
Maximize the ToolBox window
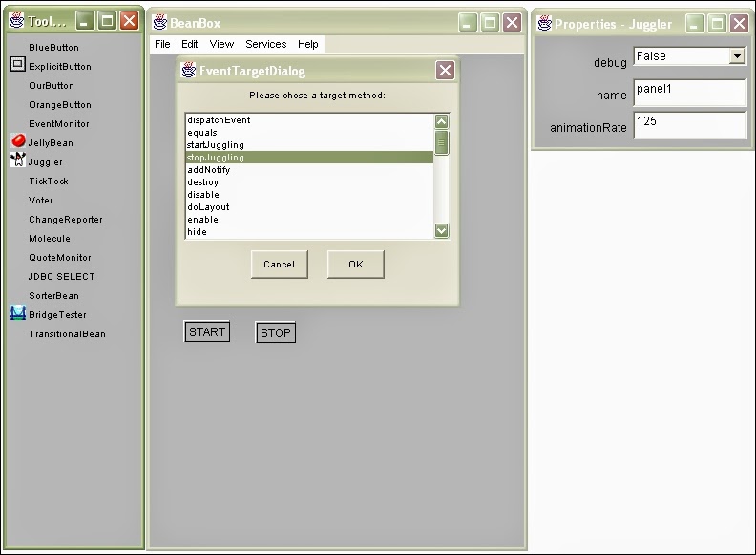pos(107,21)
